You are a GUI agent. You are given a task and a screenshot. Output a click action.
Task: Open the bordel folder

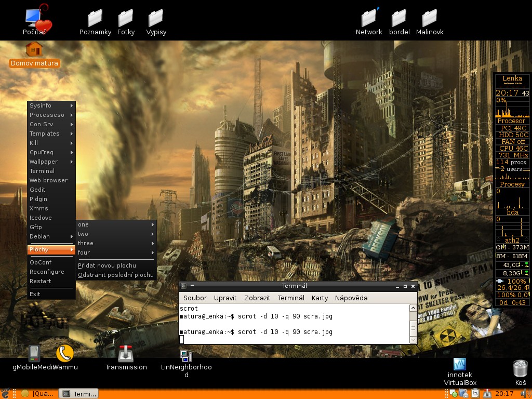pos(400,22)
